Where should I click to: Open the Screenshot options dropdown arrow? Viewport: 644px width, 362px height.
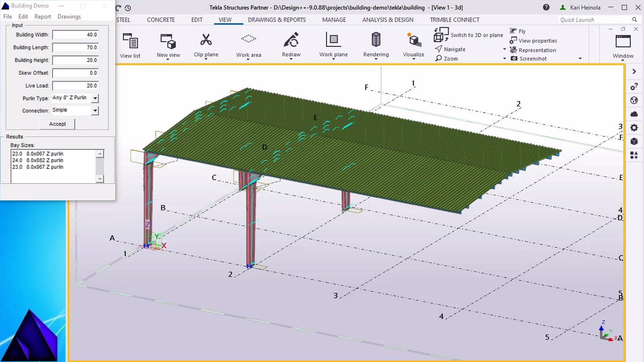pos(580,59)
